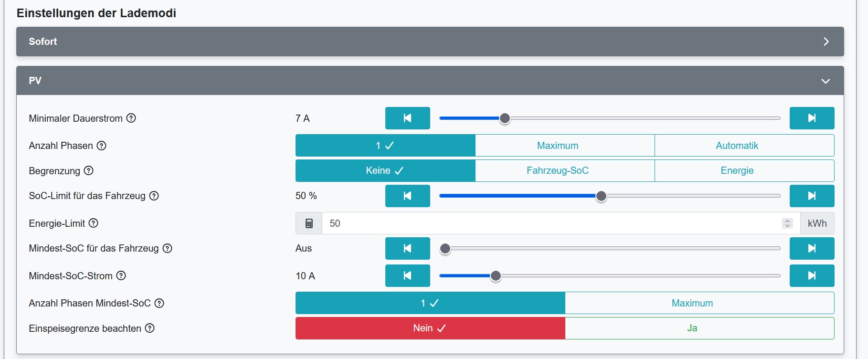Show help for SoC-Limit für das Fahrzeug
Screen dimensions: 868x359
click(154, 196)
